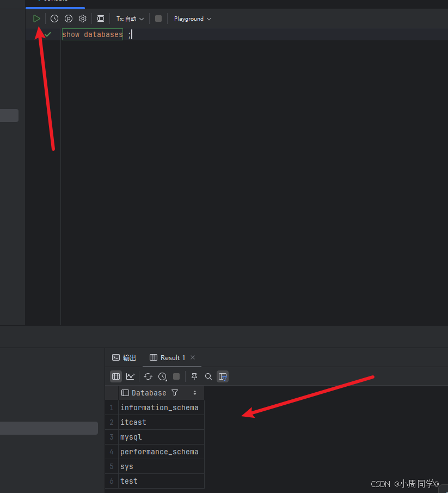The height and width of the screenshot is (493, 448).
Task: Switch to the 输出 output tab
Action: [x=124, y=358]
